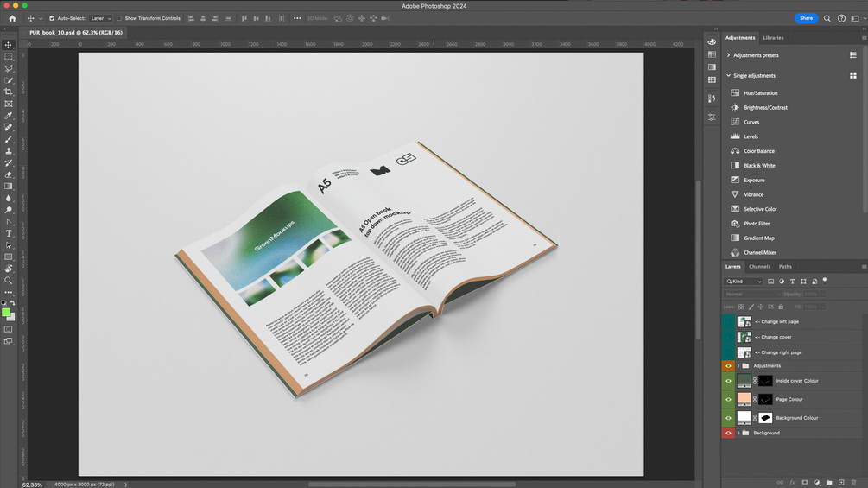Open the Layers panel menu
This screenshot has width=868, height=488.
[864, 267]
